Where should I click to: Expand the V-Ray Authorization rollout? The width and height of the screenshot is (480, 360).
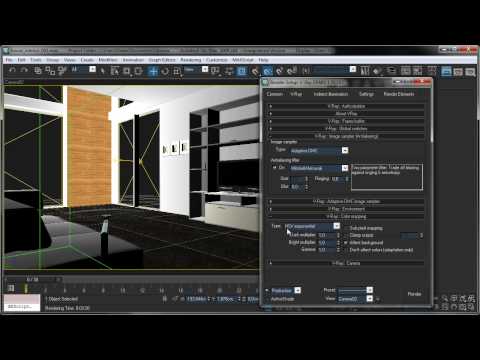coord(346,106)
